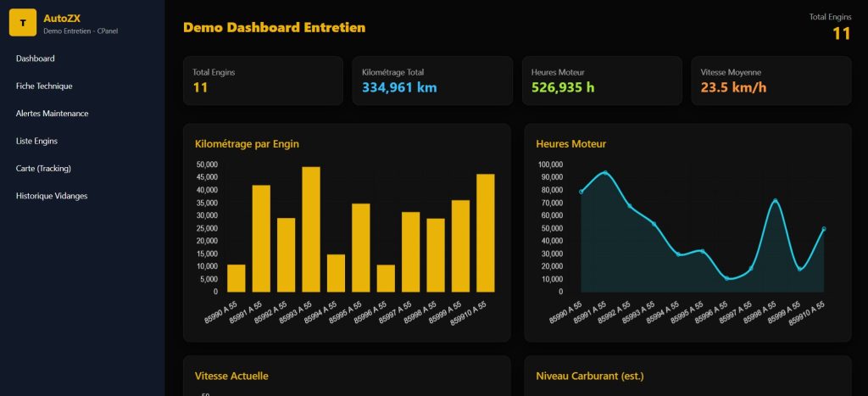Click the Niveau Carburant (est.) panel title
Image resolution: width=868 pixels, height=396 pixels.
pos(591,376)
